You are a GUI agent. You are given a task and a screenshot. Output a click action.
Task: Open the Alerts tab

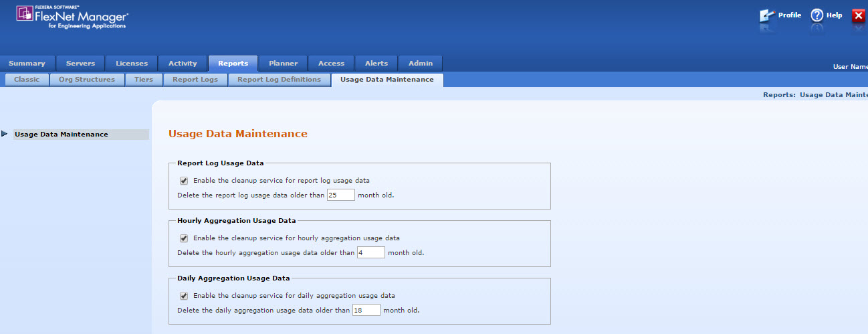pos(376,64)
